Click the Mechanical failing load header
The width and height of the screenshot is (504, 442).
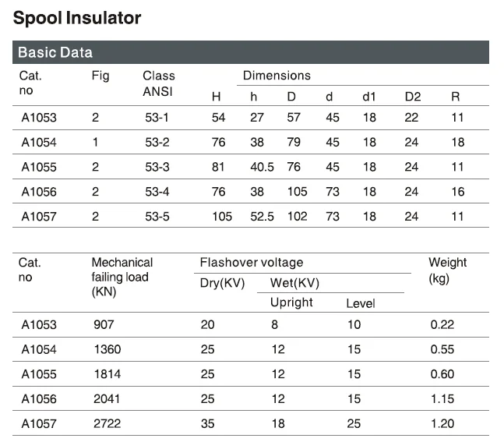click(x=122, y=276)
